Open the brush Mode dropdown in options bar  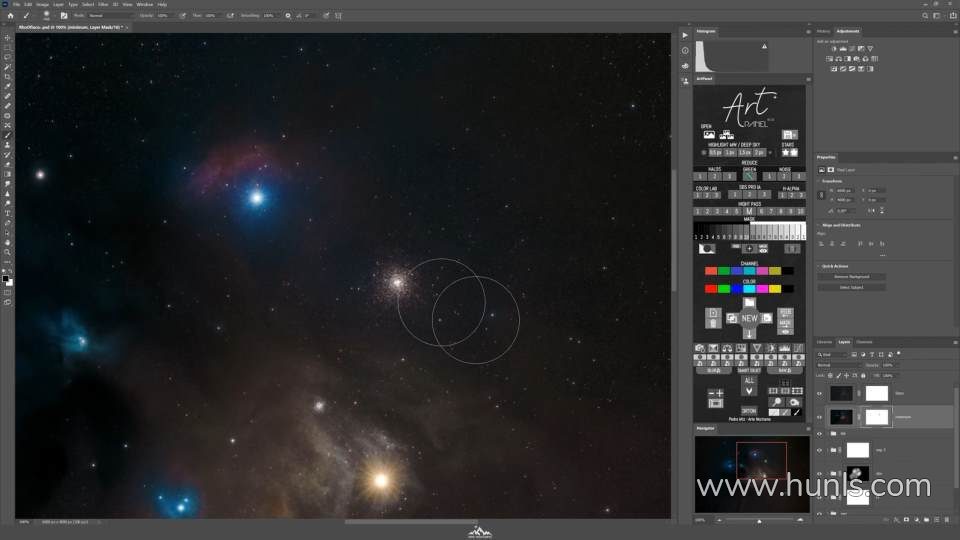tap(112, 15)
